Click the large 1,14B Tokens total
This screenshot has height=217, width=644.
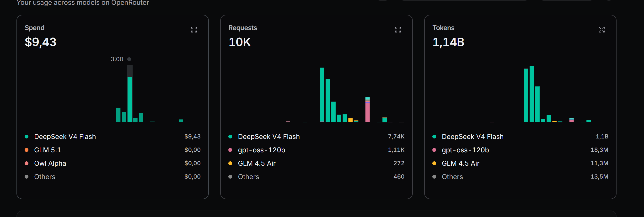(x=448, y=42)
